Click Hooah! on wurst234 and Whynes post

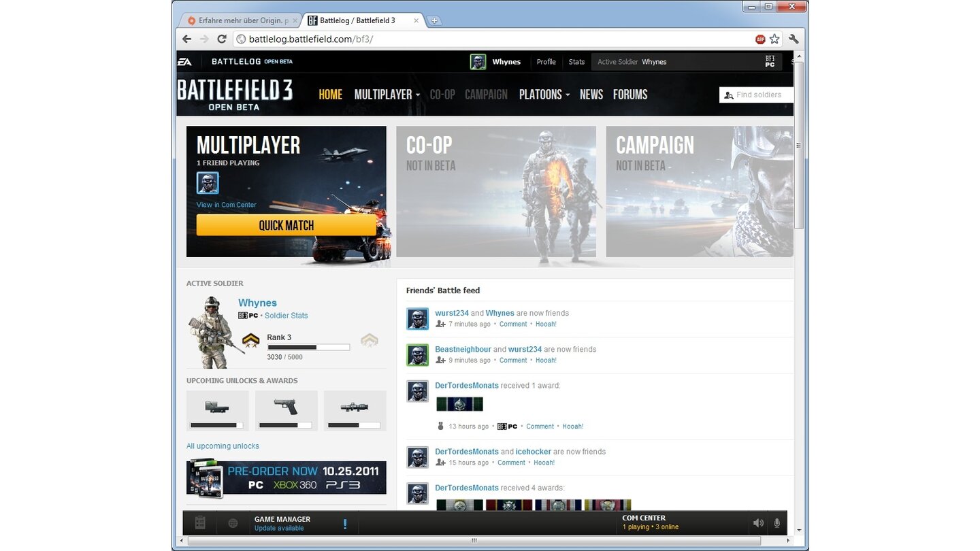coord(546,324)
